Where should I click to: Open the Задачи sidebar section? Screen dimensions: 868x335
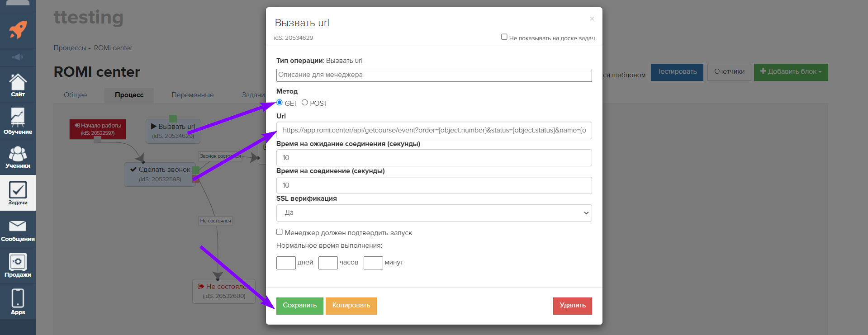click(18, 193)
